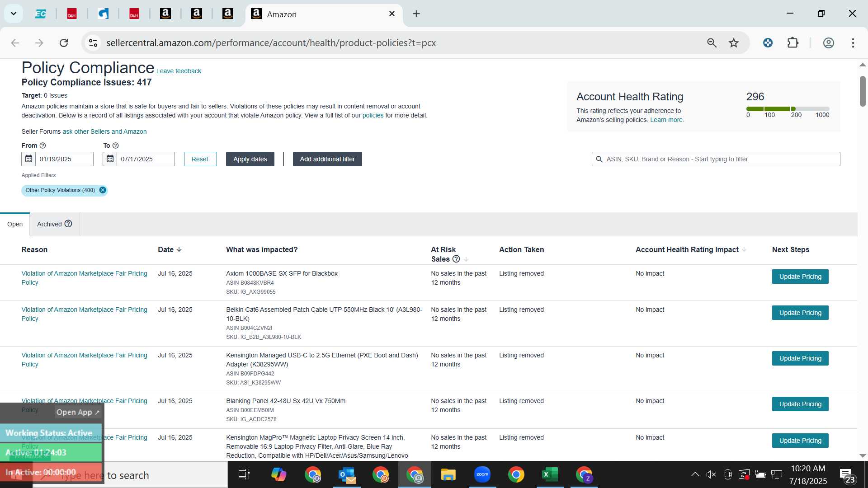The height and width of the screenshot is (488, 868).
Task: Show help for the From date
Action: pyautogui.click(x=43, y=145)
